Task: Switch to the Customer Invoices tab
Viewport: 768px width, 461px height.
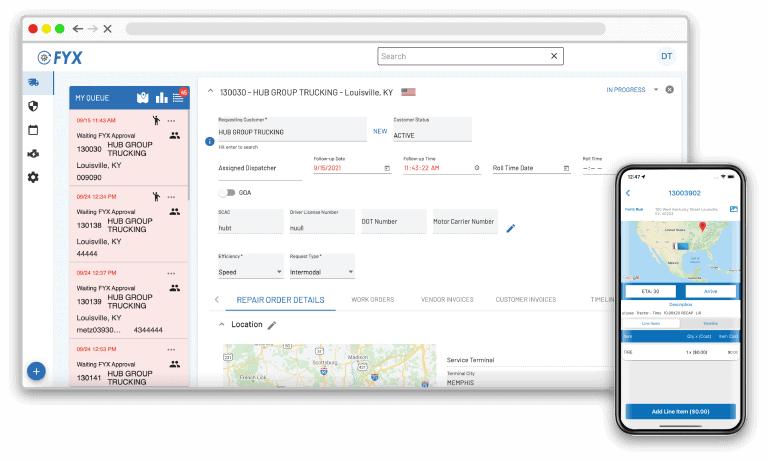Action: point(526,300)
